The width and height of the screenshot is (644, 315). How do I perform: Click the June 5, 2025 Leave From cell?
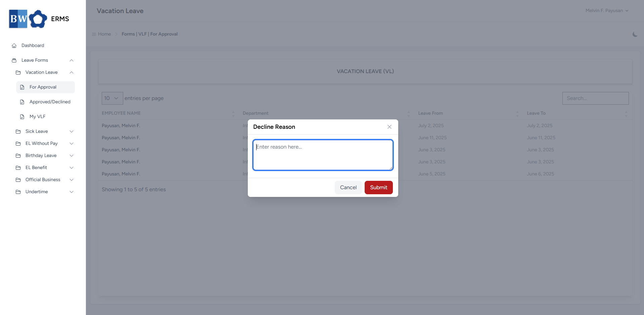click(x=432, y=174)
